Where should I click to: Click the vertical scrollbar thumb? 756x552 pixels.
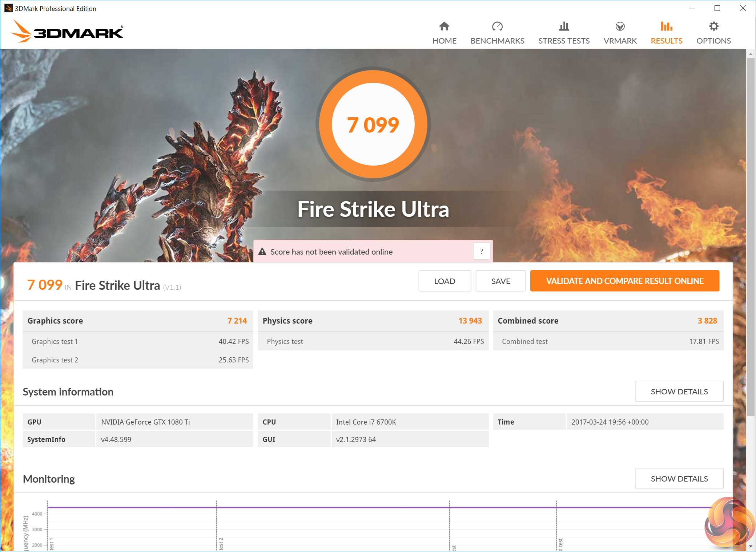751,236
